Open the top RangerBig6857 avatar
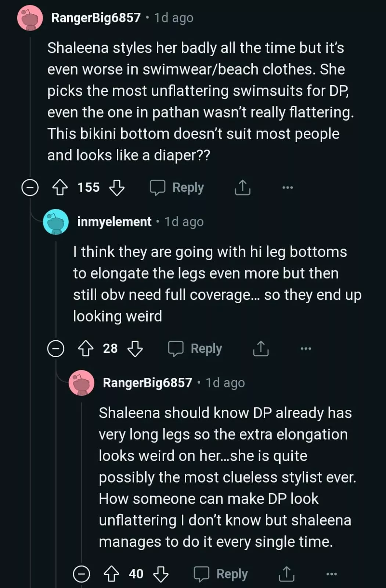 30,18
